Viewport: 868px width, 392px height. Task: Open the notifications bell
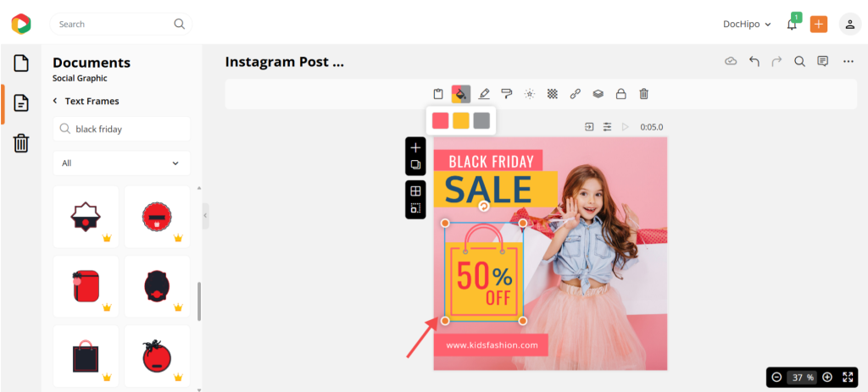tap(793, 24)
